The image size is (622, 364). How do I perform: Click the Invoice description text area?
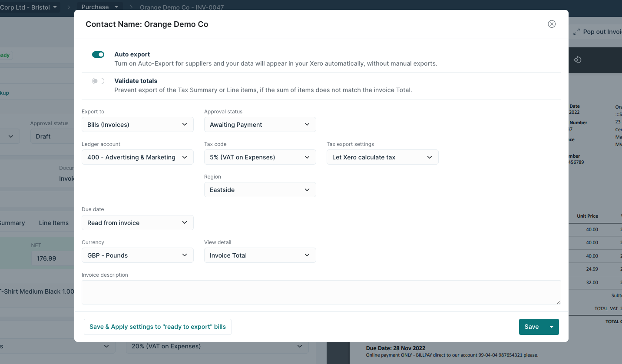point(321,292)
